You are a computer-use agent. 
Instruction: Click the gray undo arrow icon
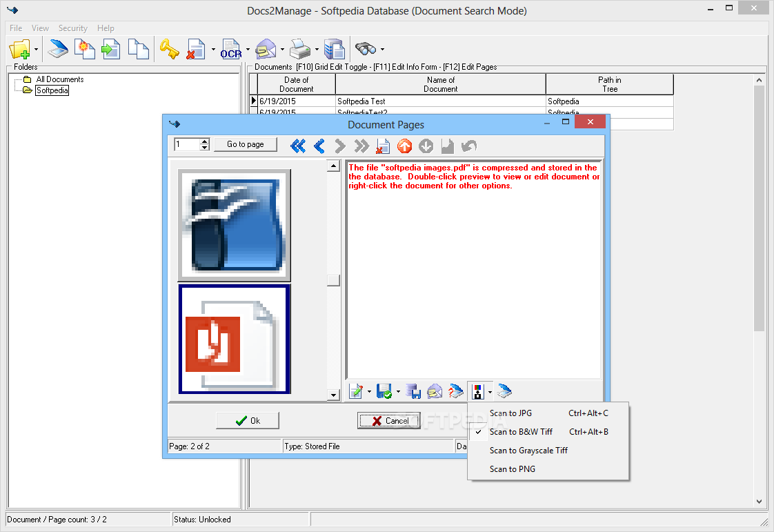click(469, 146)
